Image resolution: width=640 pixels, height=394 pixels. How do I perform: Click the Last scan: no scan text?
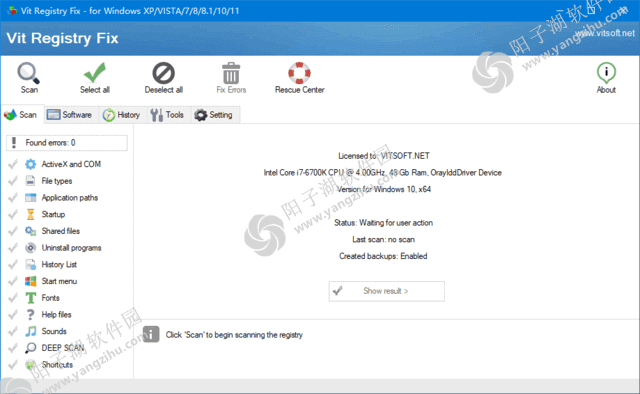(x=383, y=240)
